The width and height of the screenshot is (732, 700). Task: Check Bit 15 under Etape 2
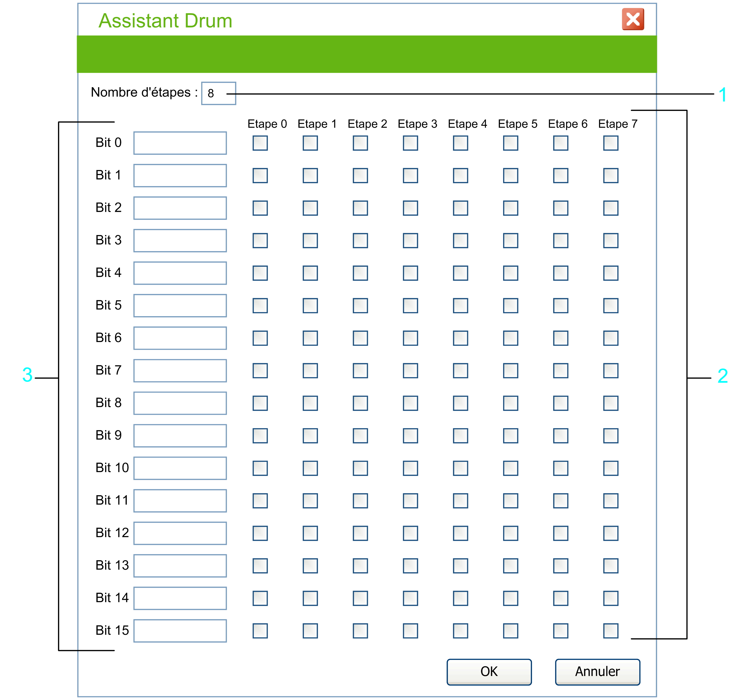[360, 630]
